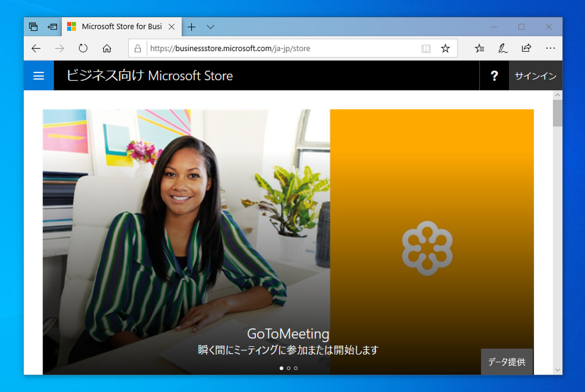Toggle reading view icon
The image size is (585, 392).
pyautogui.click(x=426, y=48)
